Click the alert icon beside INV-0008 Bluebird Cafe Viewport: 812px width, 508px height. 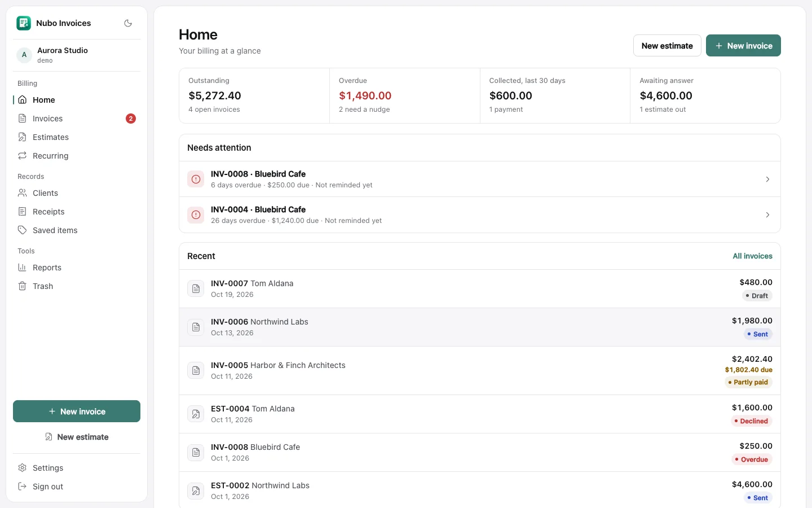(196, 179)
